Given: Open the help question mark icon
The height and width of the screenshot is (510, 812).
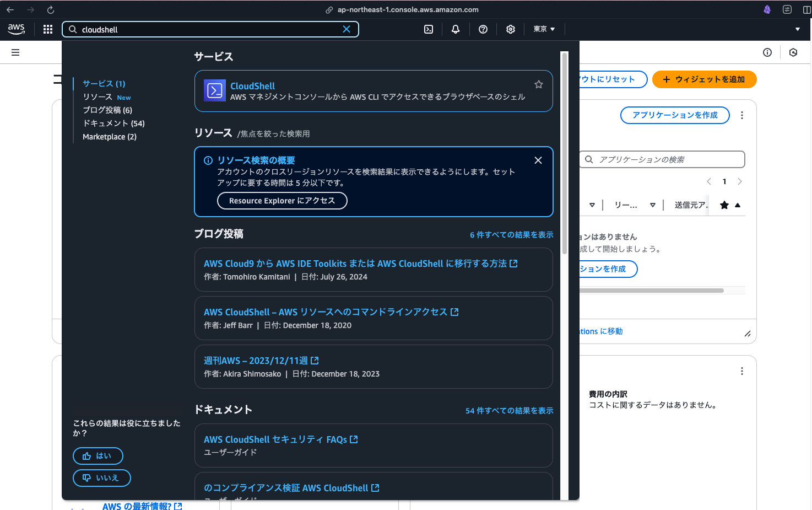Looking at the screenshot, I should 483,29.
